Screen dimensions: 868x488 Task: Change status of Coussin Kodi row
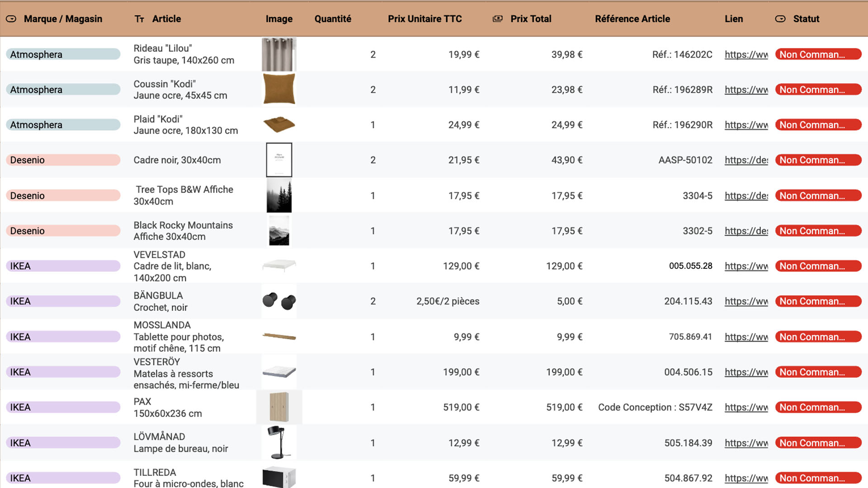pyautogui.click(x=818, y=89)
